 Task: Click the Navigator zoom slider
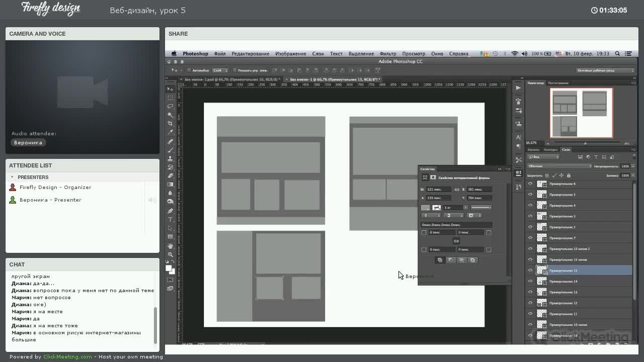(585, 143)
